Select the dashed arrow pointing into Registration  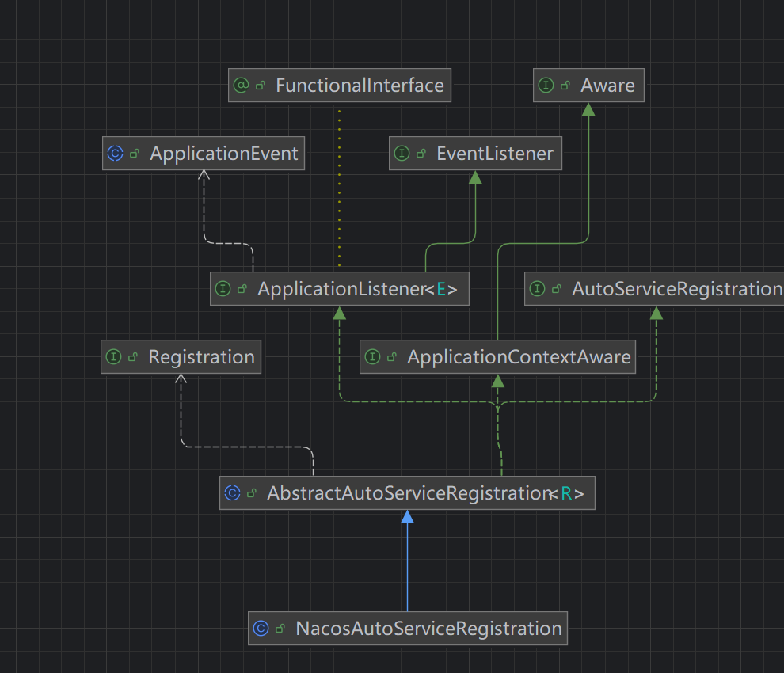pyautogui.click(x=181, y=415)
